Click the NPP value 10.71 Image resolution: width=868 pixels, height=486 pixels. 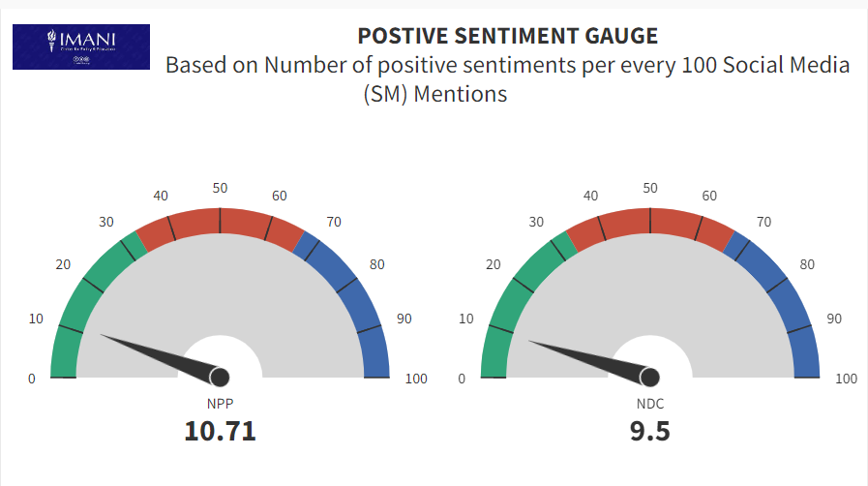coord(221,431)
